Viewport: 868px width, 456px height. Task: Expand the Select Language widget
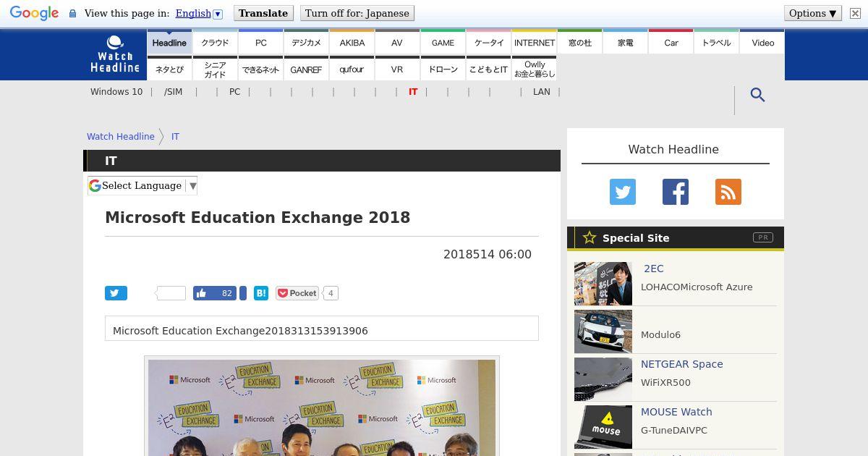(142, 186)
